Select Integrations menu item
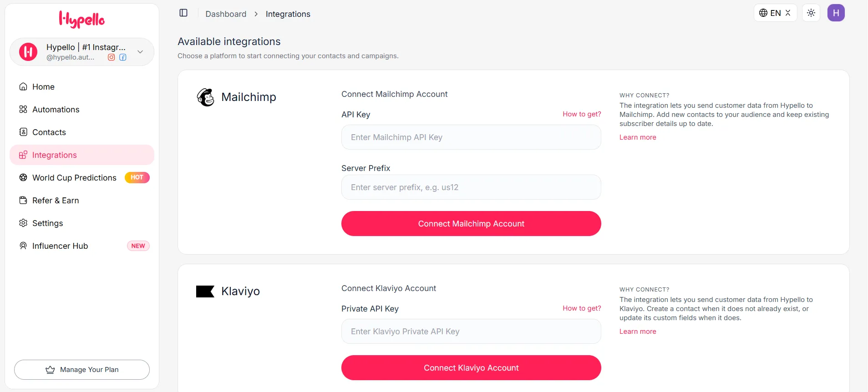 [82, 155]
